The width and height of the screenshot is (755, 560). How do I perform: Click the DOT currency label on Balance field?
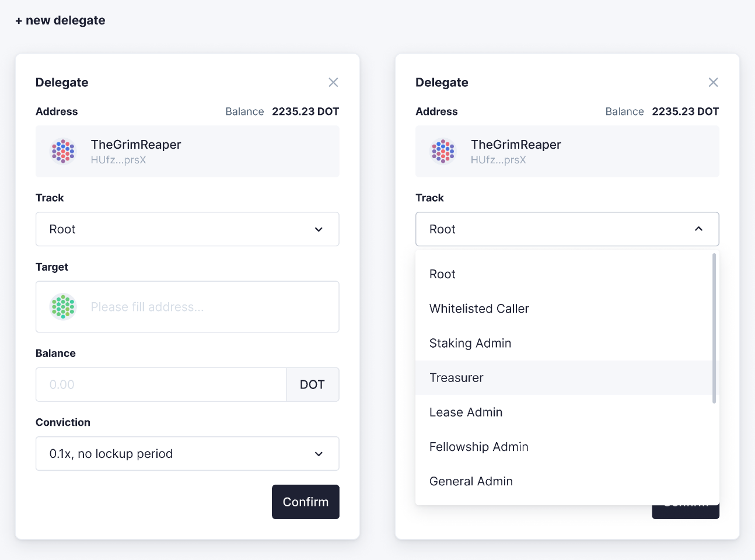coord(312,384)
